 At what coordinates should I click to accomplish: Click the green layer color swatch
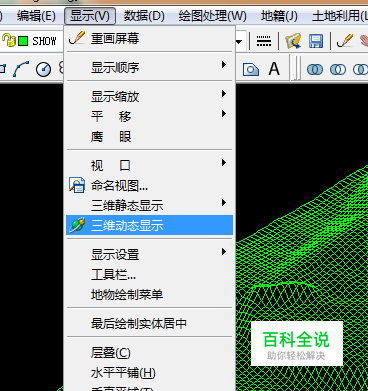tap(23, 41)
